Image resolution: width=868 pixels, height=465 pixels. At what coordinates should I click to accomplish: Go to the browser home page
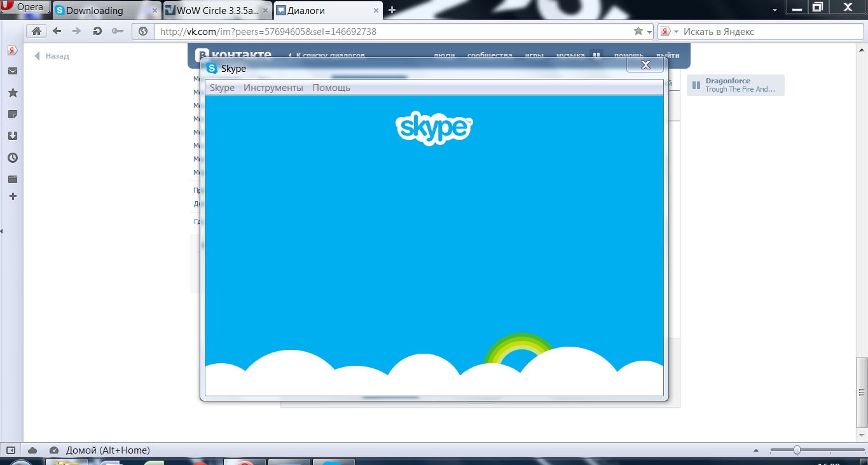point(36,31)
